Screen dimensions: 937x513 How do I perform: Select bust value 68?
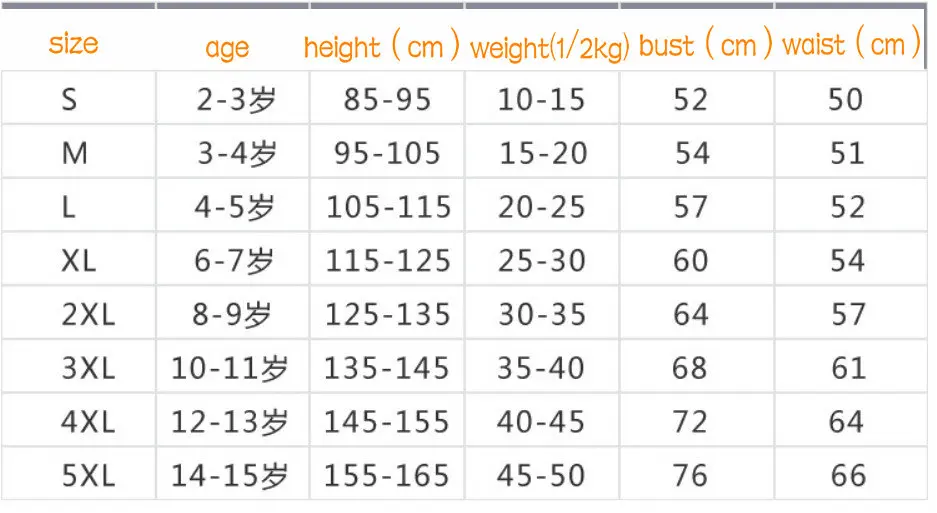point(690,368)
